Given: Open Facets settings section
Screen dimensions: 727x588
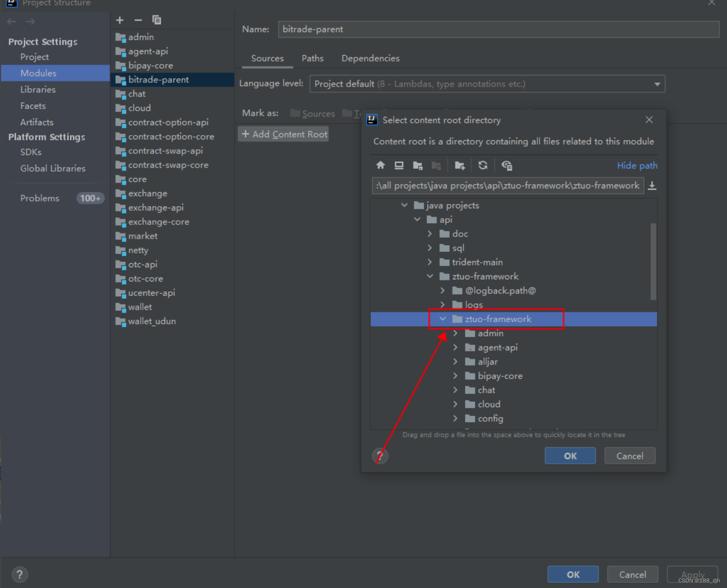Looking at the screenshot, I should tap(33, 106).
